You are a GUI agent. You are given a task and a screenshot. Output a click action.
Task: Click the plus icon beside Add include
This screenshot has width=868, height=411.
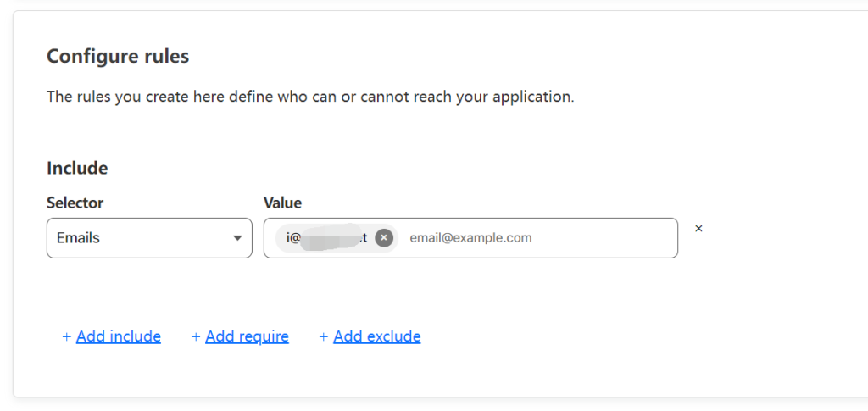coord(67,337)
